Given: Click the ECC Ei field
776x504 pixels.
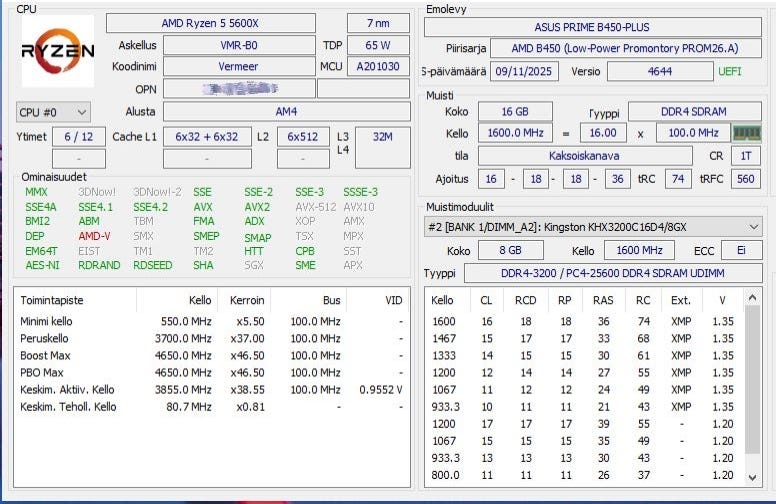Looking at the screenshot, I should click(741, 251).
